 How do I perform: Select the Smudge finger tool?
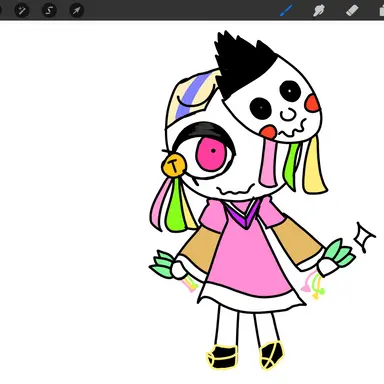coord(319,10)
